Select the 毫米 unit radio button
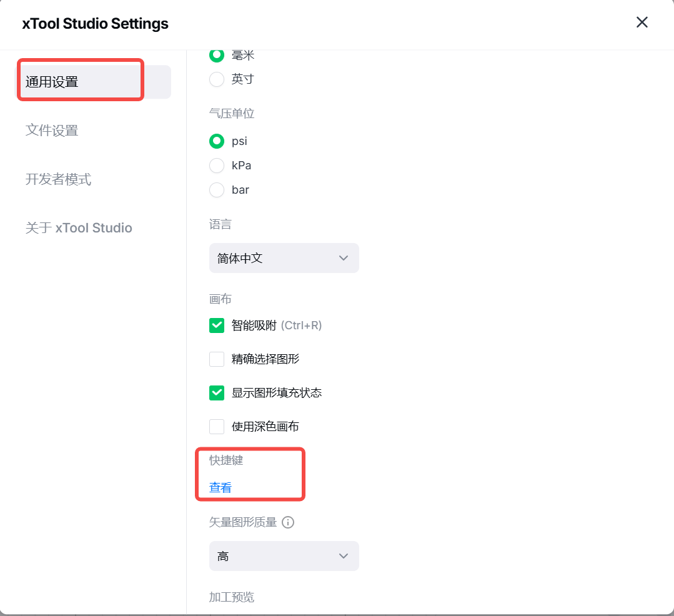The height and width of the screenshot is (616, 674). (x=217, y=55)
